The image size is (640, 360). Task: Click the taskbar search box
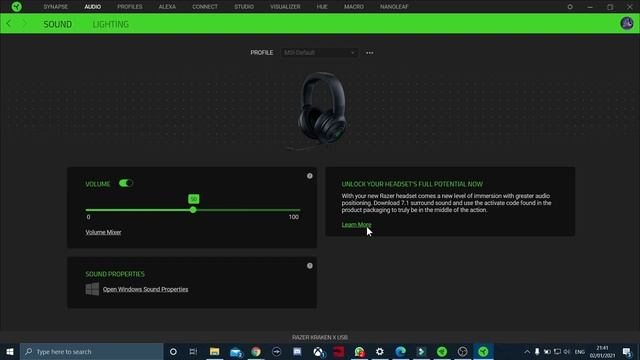point(92,351)
